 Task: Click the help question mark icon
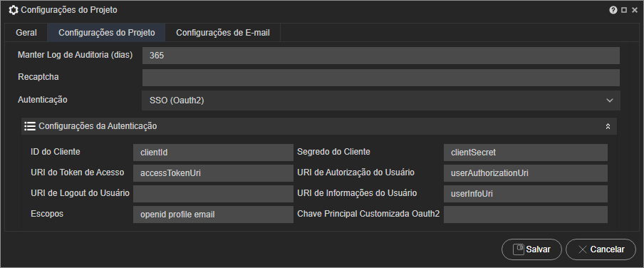tap(613, 10)
